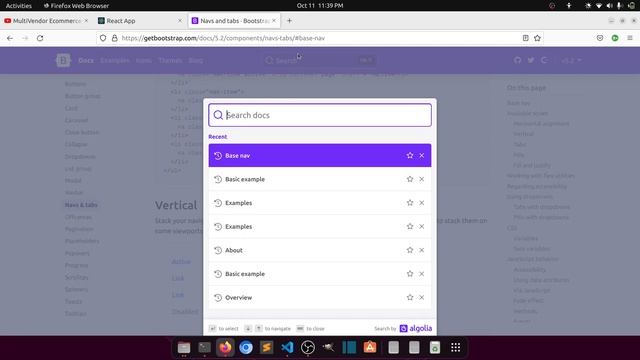Image resolution: width=640 pixels, height=360 pixels.
Task: Open the Trash from the dock
Action: (x=435, y=347)
